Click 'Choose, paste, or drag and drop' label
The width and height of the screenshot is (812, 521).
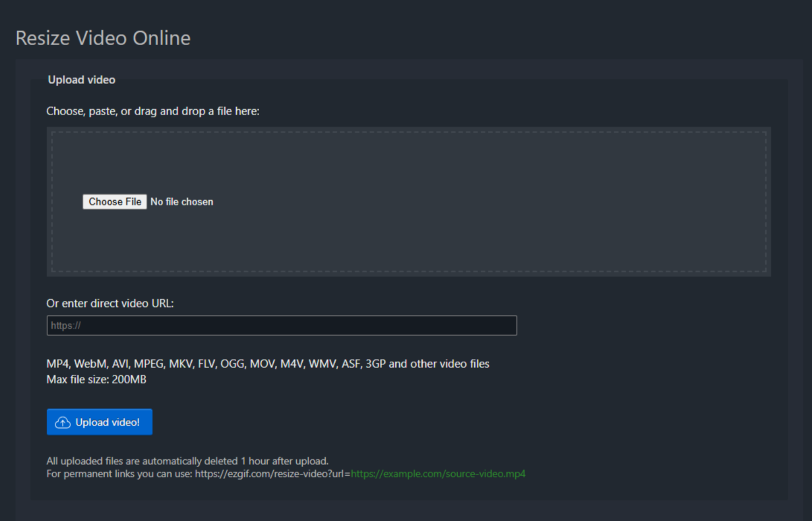[153, 111]
